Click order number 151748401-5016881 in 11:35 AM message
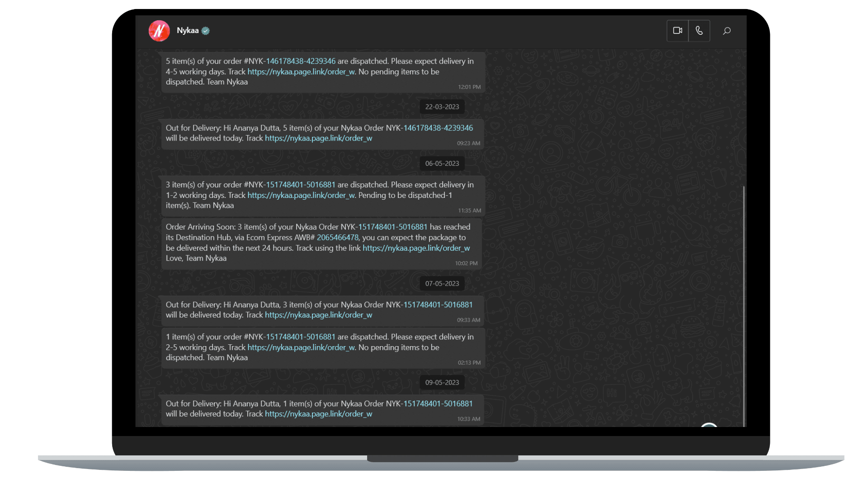This screenshot has width=868, height=488. (301, 185)
